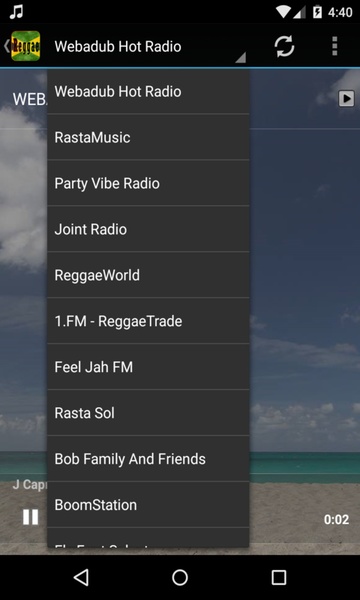Viewport: 360px width, 600px height.
Task: Tune to Feel Jah FM
Action: point(148,367)
